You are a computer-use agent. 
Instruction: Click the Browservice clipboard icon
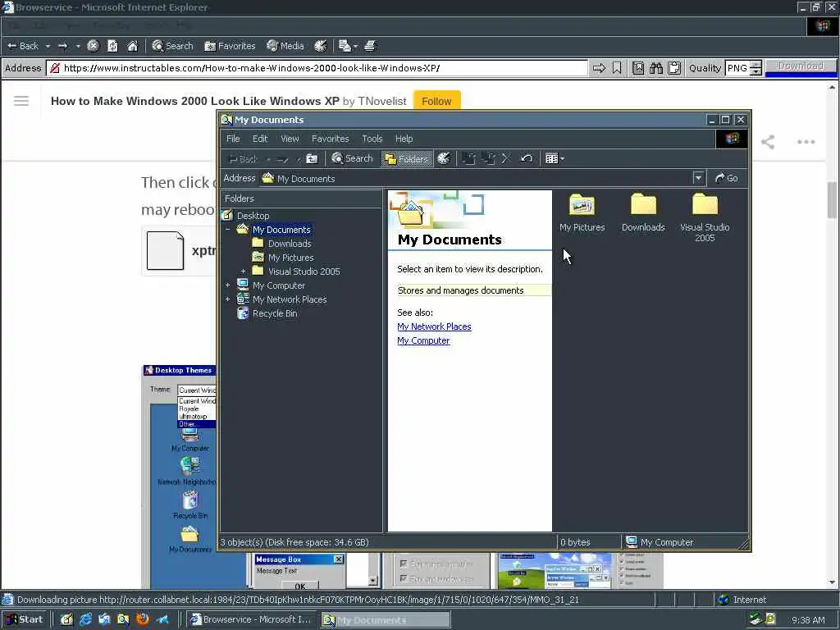pyautogui.click(x=674, y=68)
